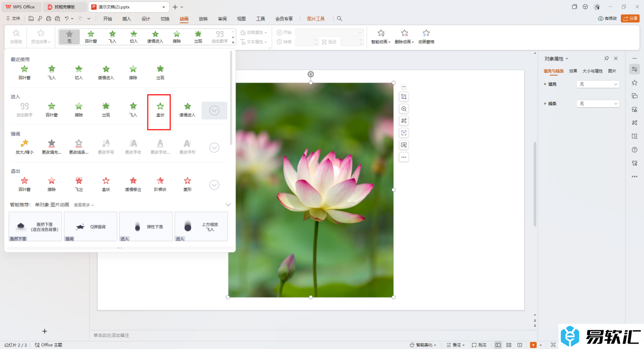Select Q弹强调 recommended animation card

click(91, 226)
